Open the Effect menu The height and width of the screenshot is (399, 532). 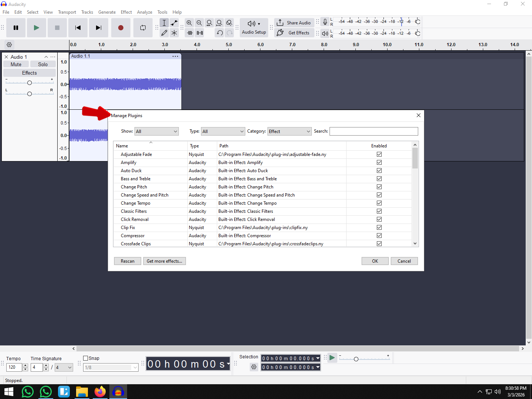tap(126, 12)
